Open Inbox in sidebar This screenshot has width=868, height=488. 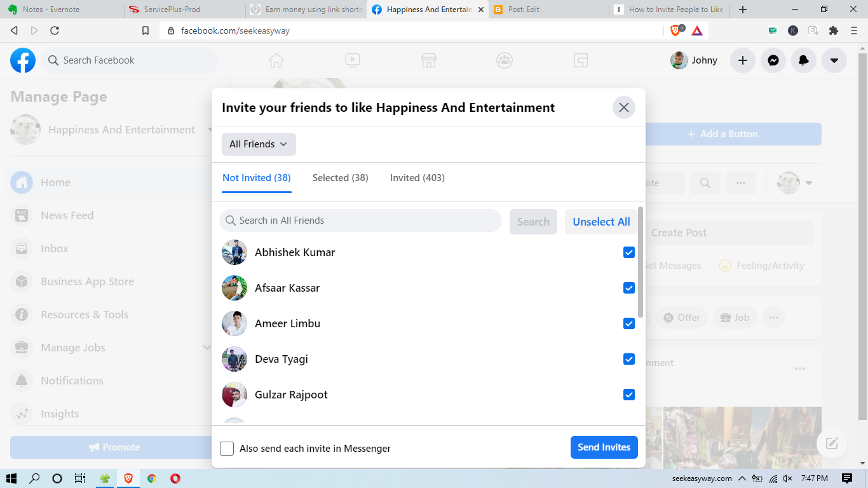point(108,248)
